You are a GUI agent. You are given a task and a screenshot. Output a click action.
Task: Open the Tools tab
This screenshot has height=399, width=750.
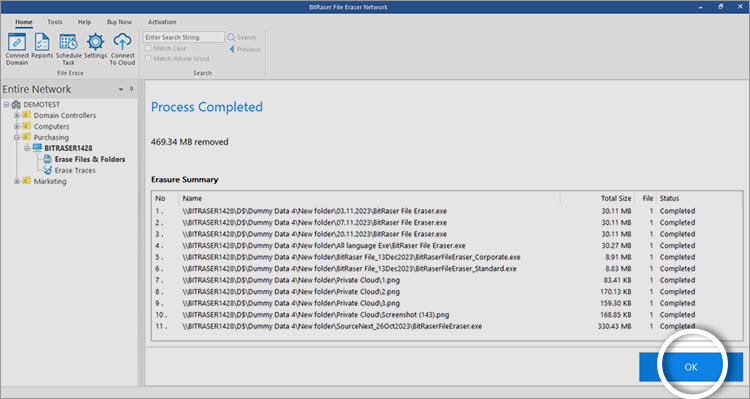pyautogui.click(x=55, y=22)
